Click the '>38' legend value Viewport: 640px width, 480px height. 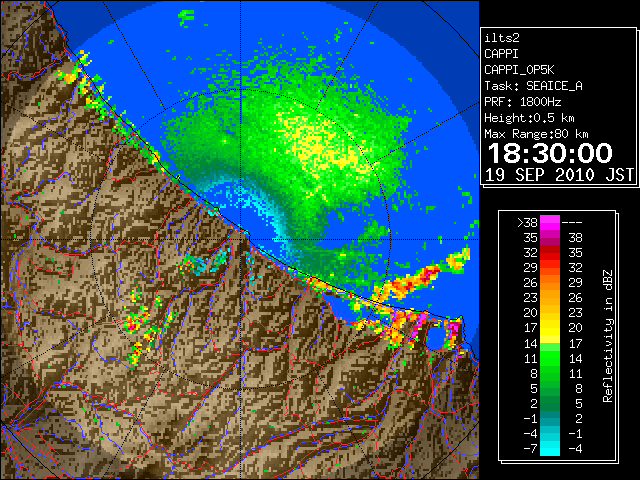click(527, 223)
